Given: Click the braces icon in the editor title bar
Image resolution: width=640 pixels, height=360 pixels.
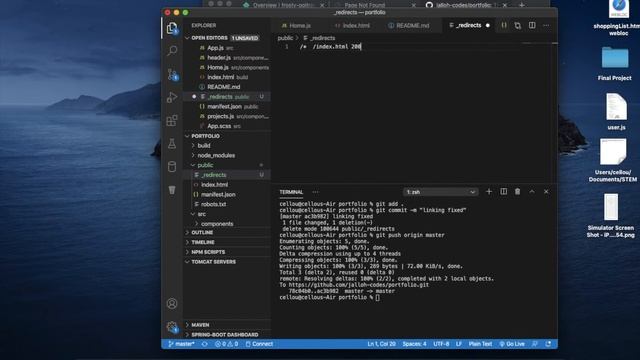Looking at the screenshot, I should pyautogui.click(x=504, y=25).
